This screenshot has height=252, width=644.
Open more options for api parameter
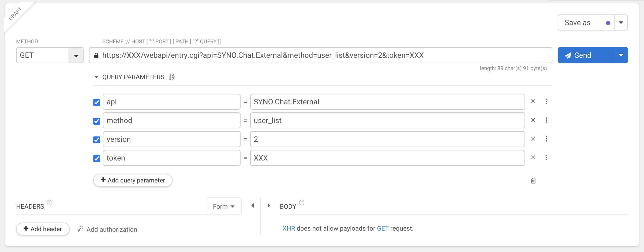click(546, 101)
